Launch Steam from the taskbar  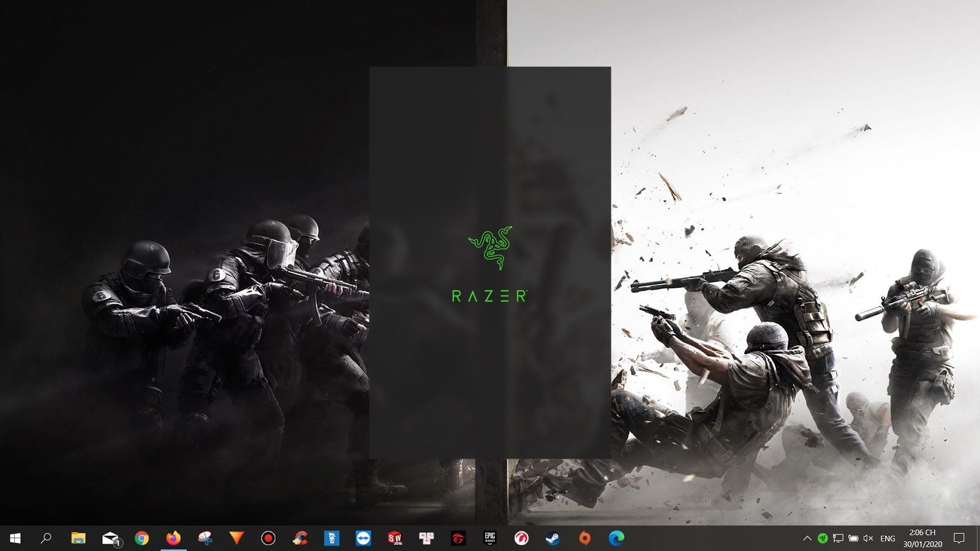point(554,539)
